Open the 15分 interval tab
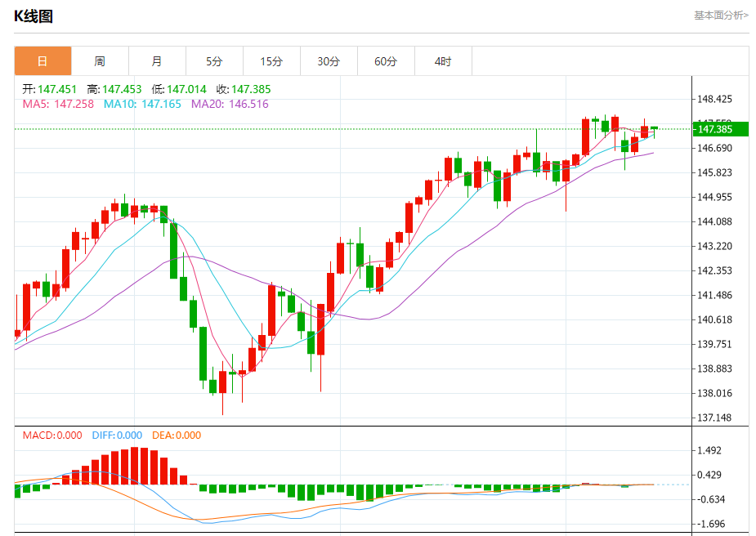This screenshot has height=536, width=756. pos(271,61)
